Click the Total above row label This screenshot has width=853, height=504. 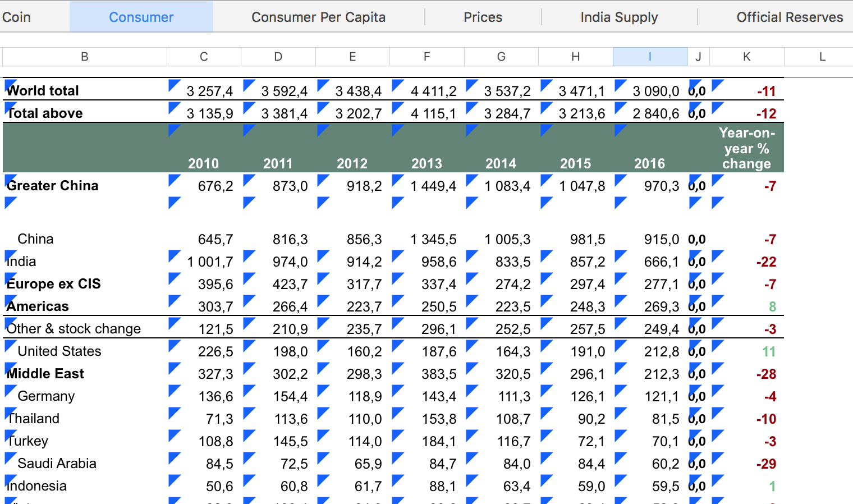tap(45, 113)
